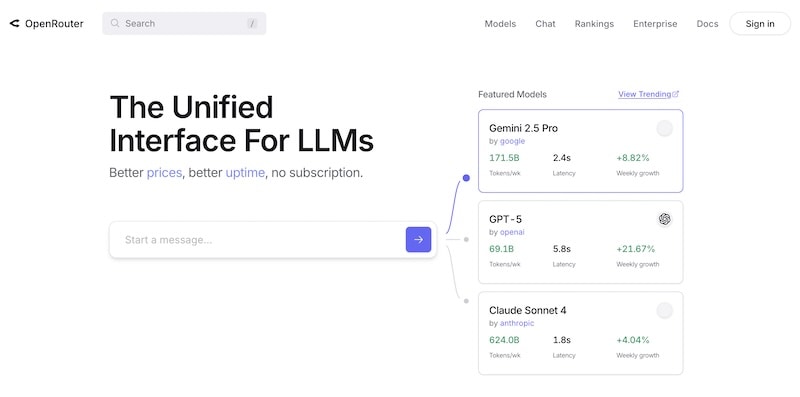Click the search magnifier icon
Viewport: 800px width, 397px height.
115,23
